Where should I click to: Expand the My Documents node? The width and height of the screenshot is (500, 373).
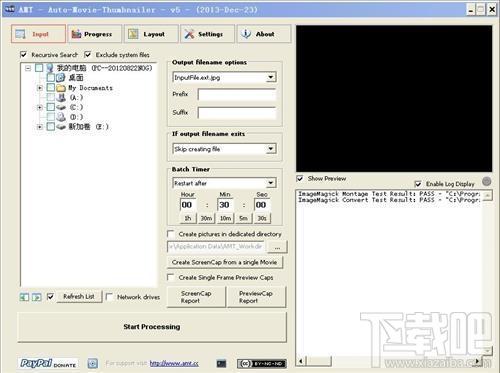pyautogui.click(x=39, y=88)
